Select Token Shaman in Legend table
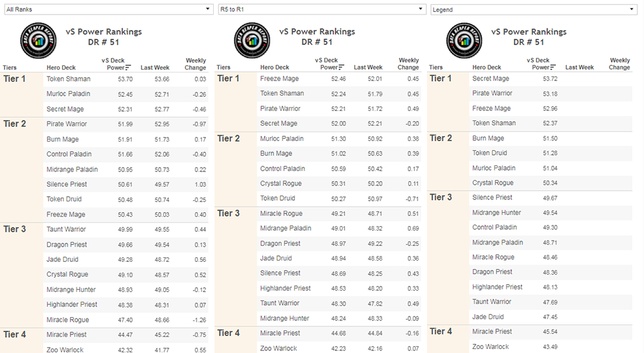 coord(494,122)
